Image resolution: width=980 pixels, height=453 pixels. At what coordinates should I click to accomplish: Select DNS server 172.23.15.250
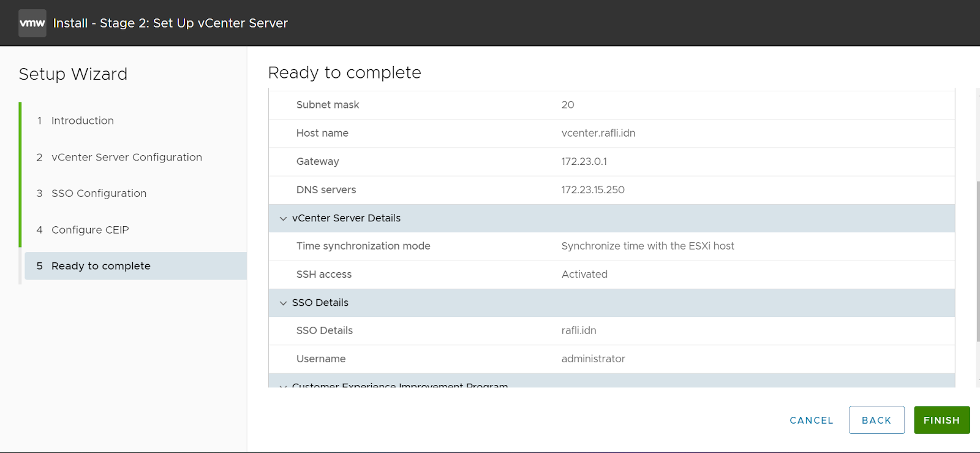coord(593,190)
